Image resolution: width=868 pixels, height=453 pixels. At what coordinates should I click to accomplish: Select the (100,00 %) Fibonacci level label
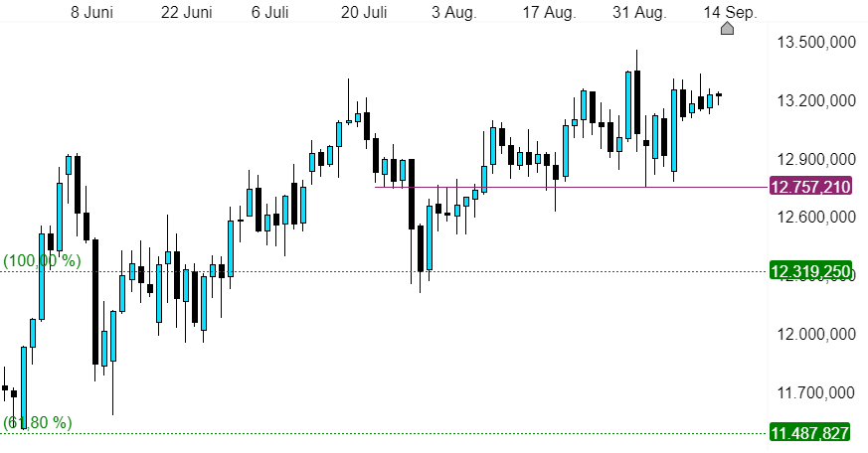point(42,260)
